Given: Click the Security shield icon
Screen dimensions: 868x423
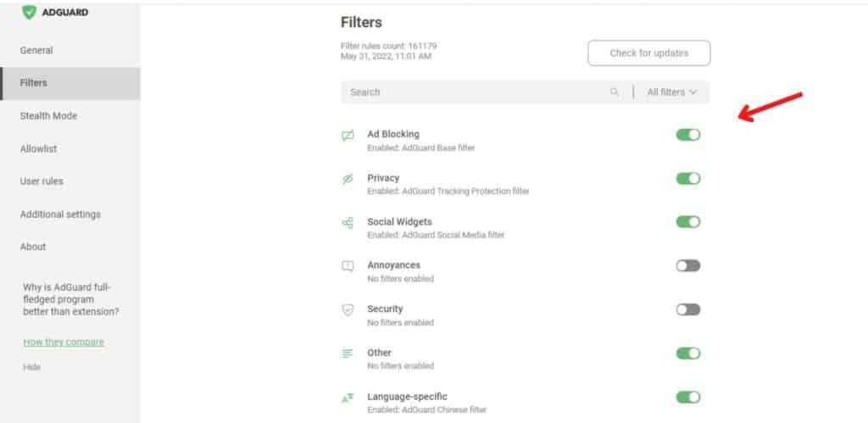Looking at the screenshot, I should (348, 310).
